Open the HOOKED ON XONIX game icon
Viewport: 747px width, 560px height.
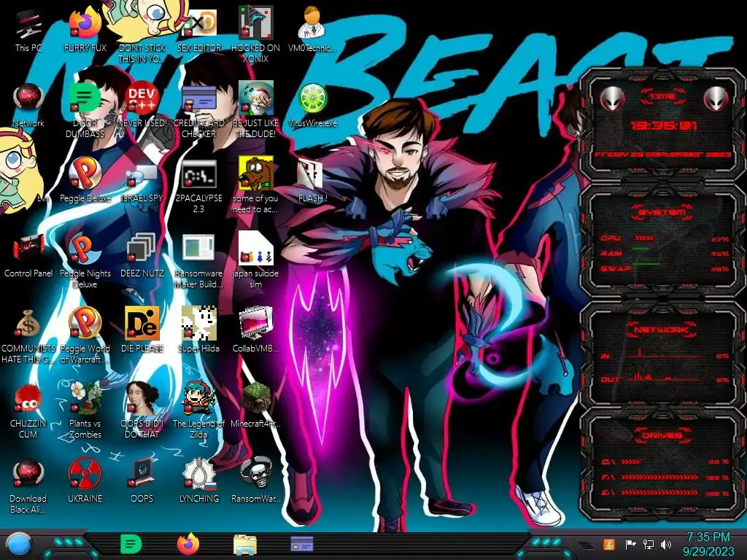tap(256, 22)
